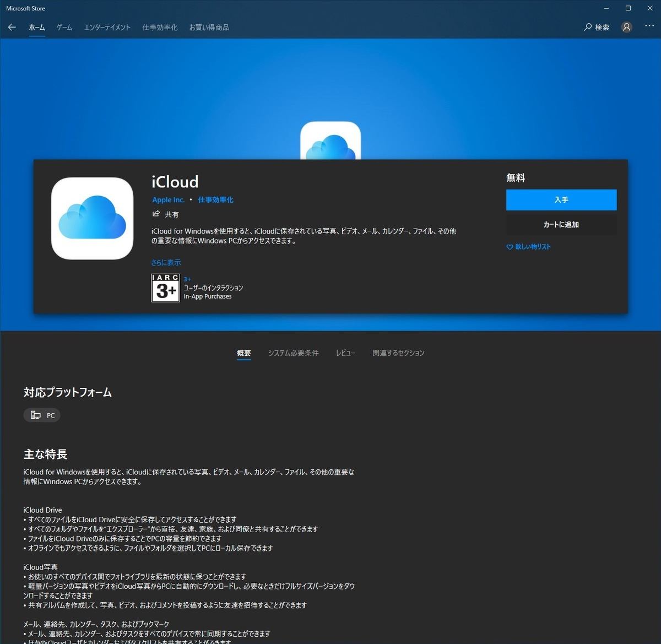
Task: Click the share icon beside 共有
Action: tap(156, 214)
